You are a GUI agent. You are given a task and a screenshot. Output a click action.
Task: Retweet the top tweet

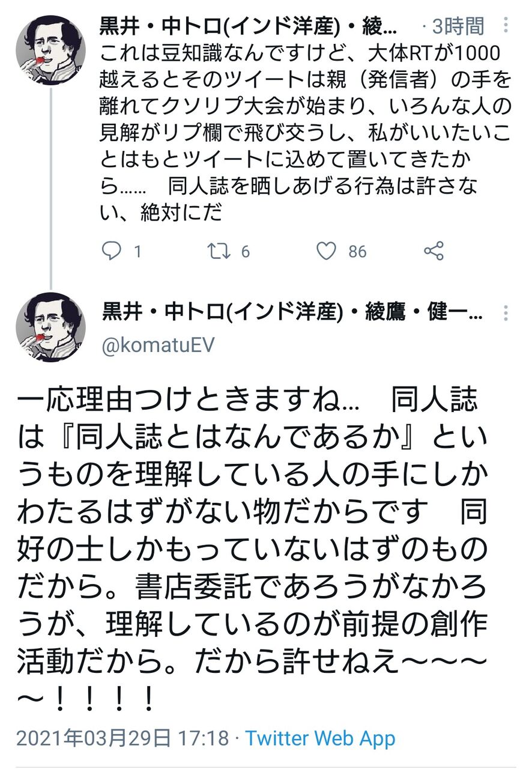[x=219, y=251]
